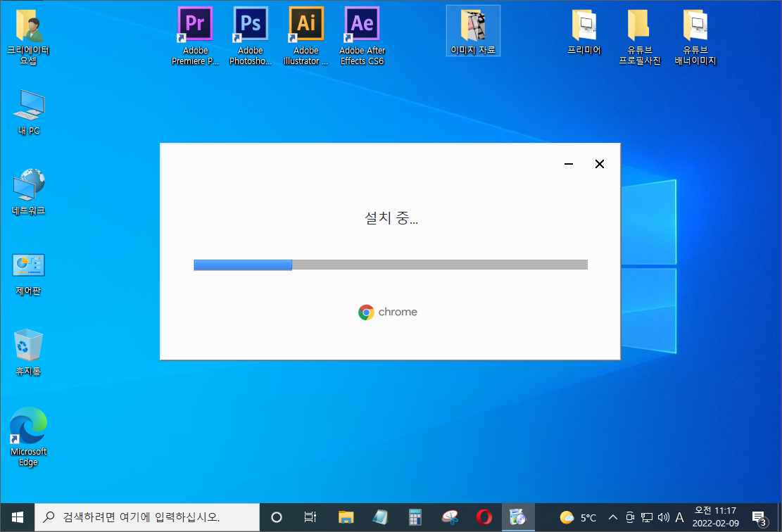782x532 pixels.
Task: Open the clock showing 오전 11:17
Action: click(x=716, y=517)
